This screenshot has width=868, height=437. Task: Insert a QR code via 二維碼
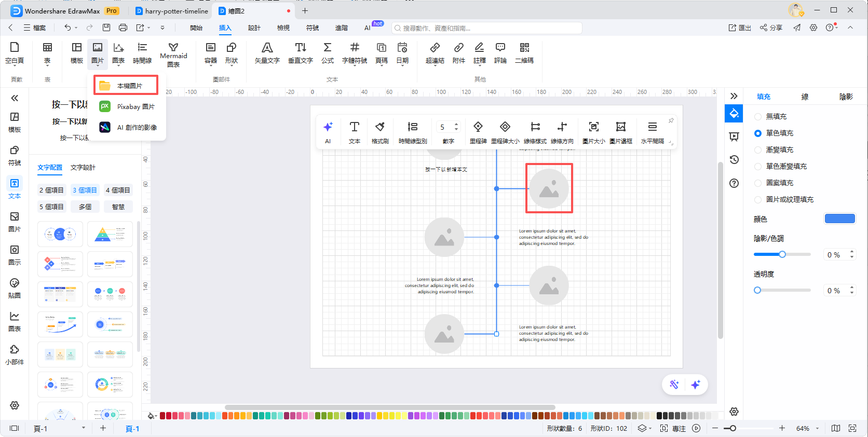(524, 53)
